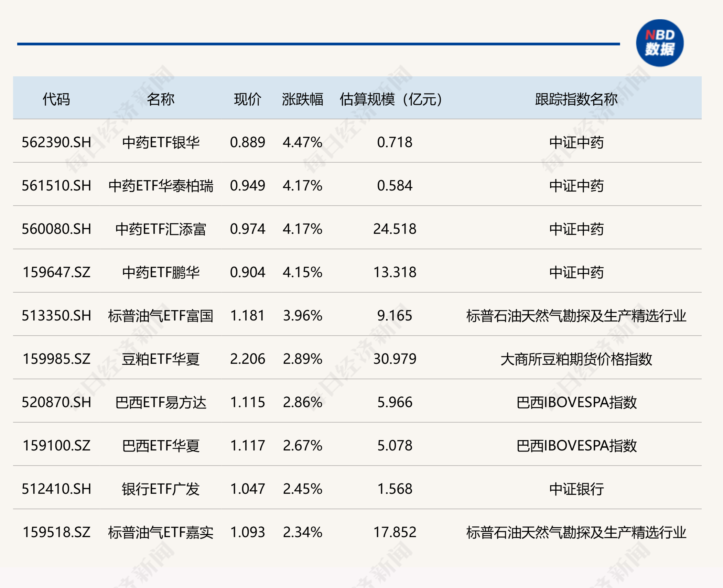Select the name 巴西ETF易方达

(x=161, y=402)
